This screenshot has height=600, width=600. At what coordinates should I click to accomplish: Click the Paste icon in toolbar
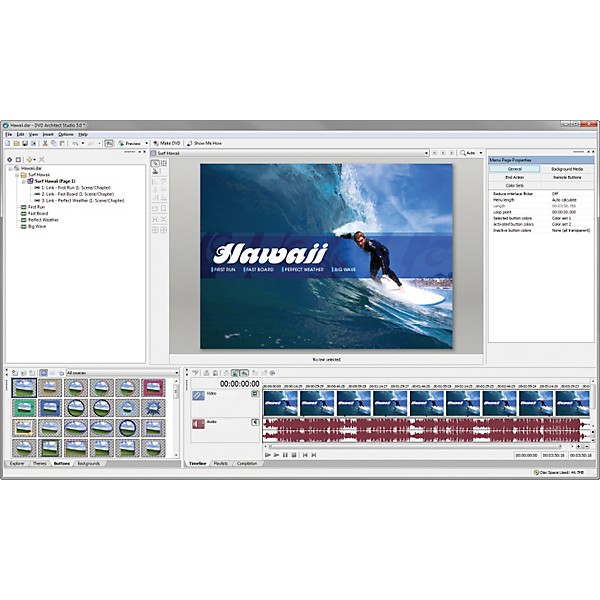click(x=62, y=143)
